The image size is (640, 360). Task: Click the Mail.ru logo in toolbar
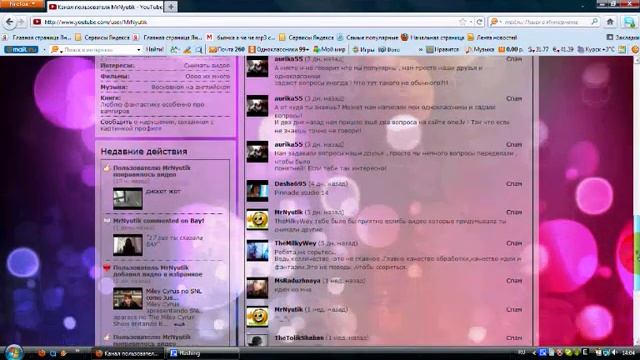pyautogui.click(x=21, y=49)
